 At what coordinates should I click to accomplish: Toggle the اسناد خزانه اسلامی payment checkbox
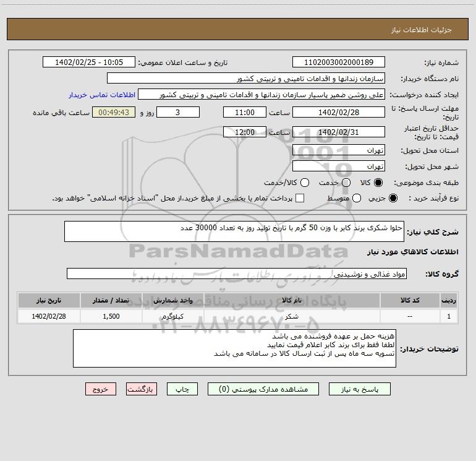coord(300,198)
